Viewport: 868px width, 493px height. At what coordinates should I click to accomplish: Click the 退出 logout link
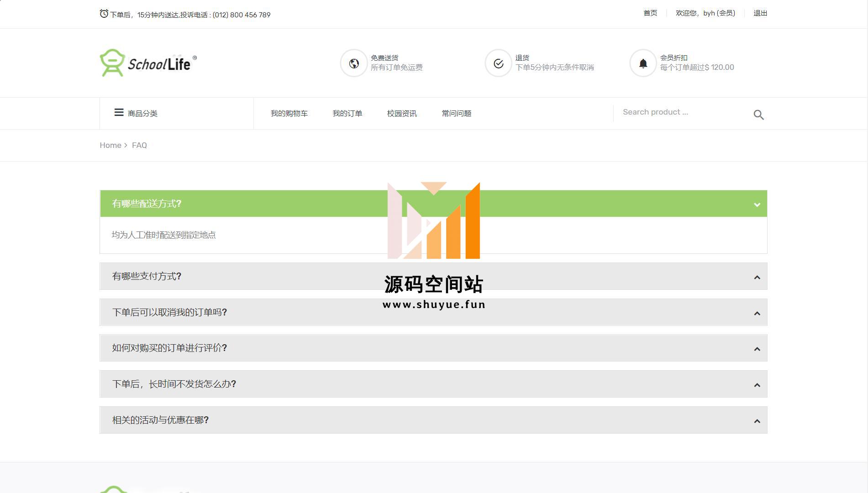760,13
